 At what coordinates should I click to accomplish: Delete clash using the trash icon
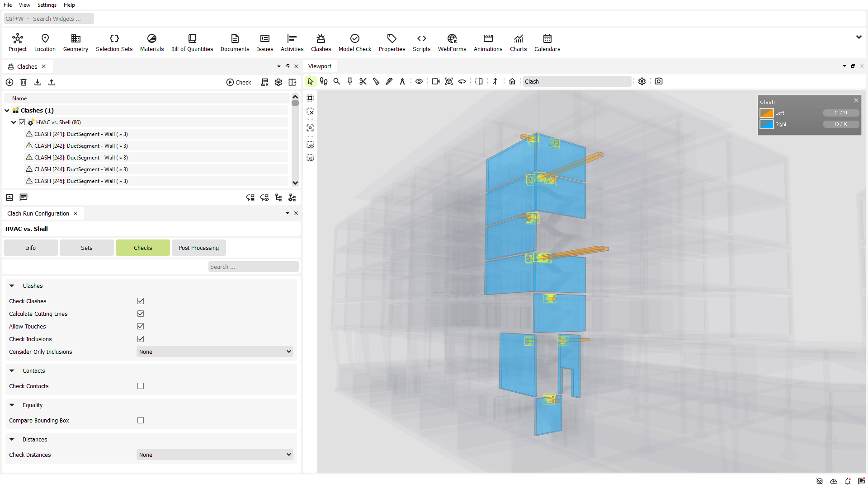[x=24, y=82]
